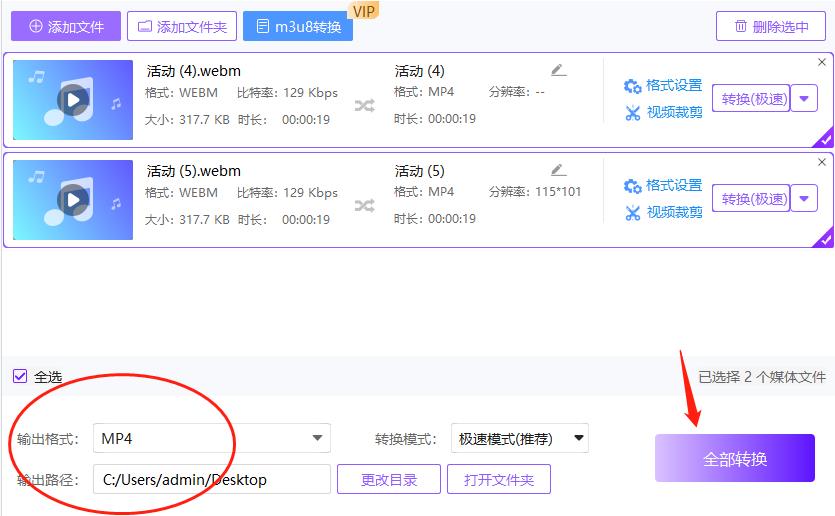
Task: Expand convert mode arrow for 活动 (5)
Action: tap(804, 199)
